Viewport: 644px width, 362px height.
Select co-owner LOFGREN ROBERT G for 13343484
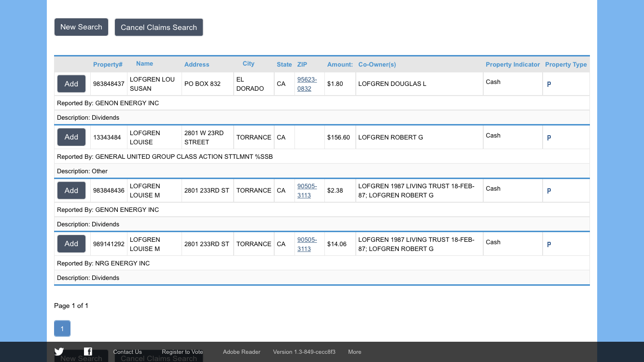[391, 138]
